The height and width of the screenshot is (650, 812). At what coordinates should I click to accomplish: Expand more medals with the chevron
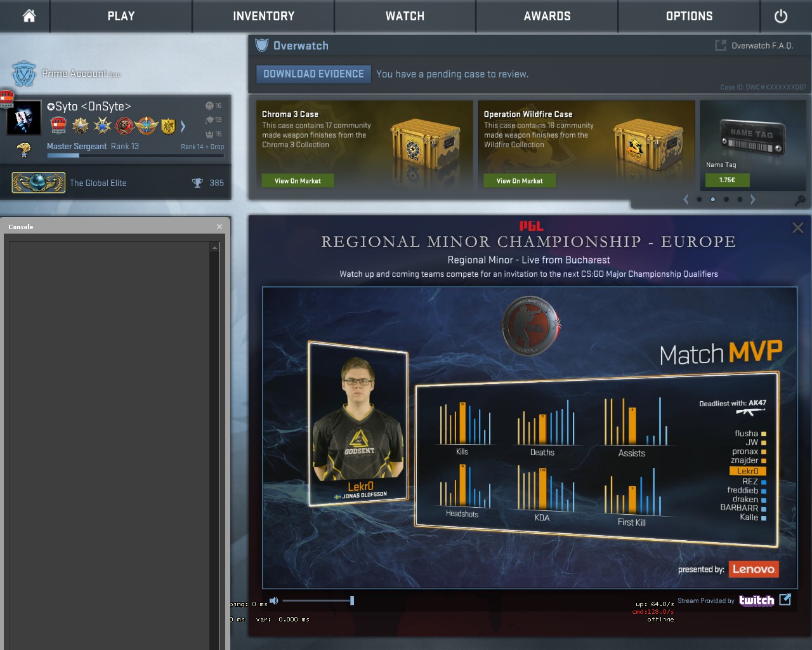coord(183,126)
